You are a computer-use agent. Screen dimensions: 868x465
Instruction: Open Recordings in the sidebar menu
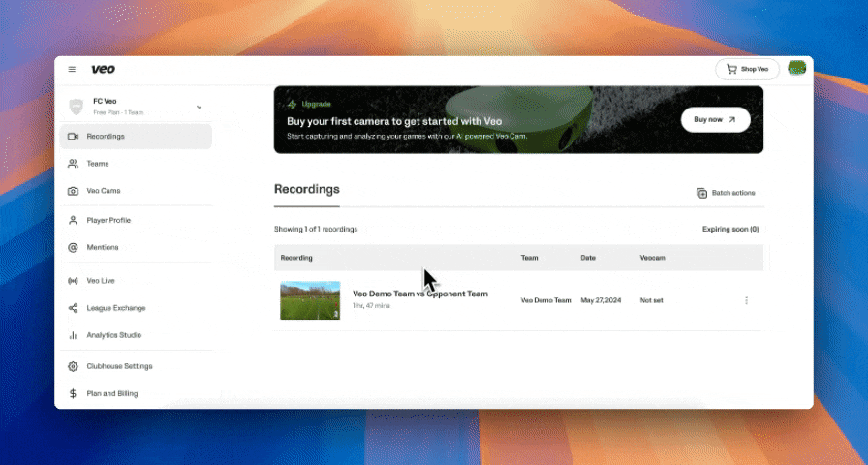pyautogui.click(x=136, y=137)
